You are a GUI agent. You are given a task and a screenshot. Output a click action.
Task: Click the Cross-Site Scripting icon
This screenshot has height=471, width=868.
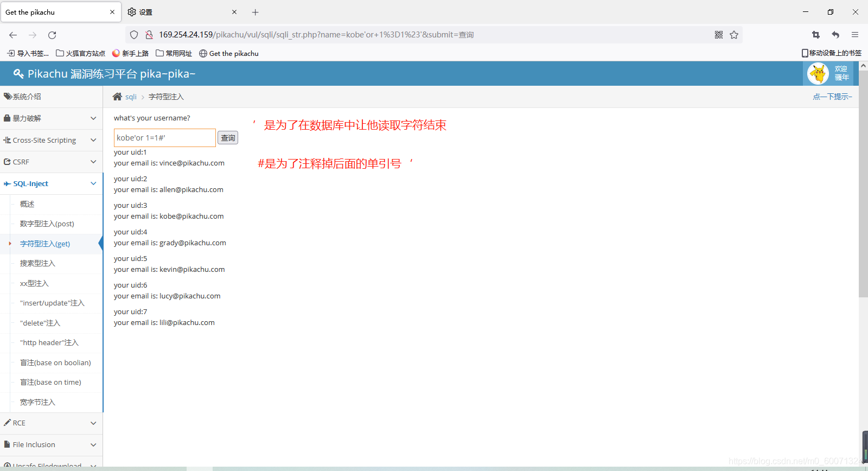tap(7, 140)
